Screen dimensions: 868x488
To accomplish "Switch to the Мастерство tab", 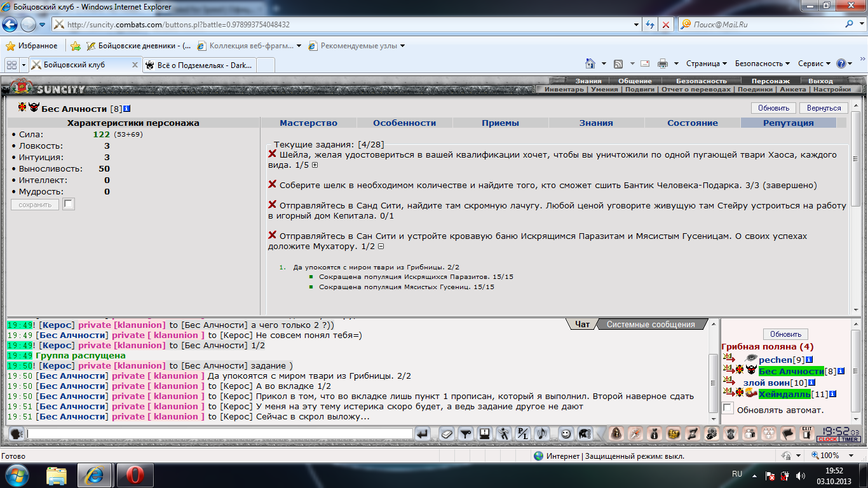I will click(x=308, y=123).
